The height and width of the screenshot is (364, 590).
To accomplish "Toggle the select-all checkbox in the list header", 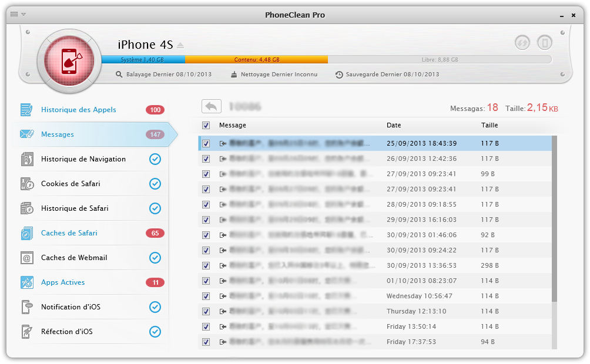I will [206, 125].
